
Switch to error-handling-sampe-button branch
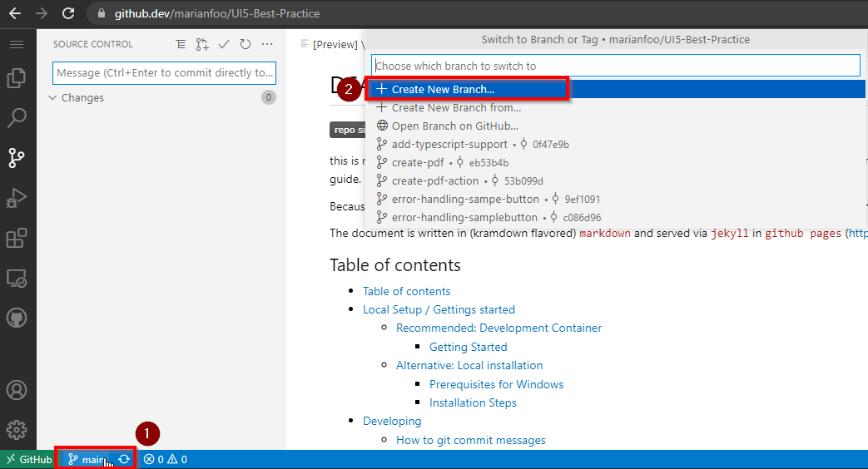616,199
